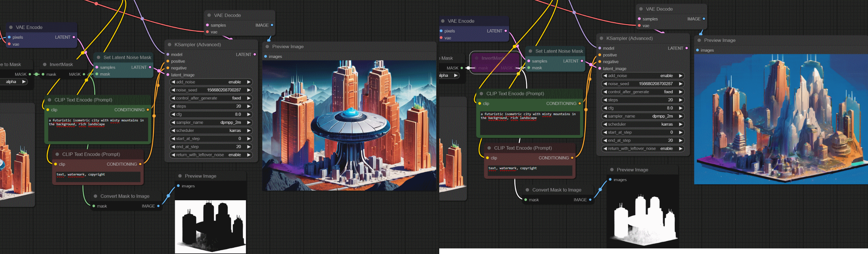Collapse the Preview Image node showing the black silhouette mask
The width and height of the screenshot is (868, 254).
click(180, 176)
